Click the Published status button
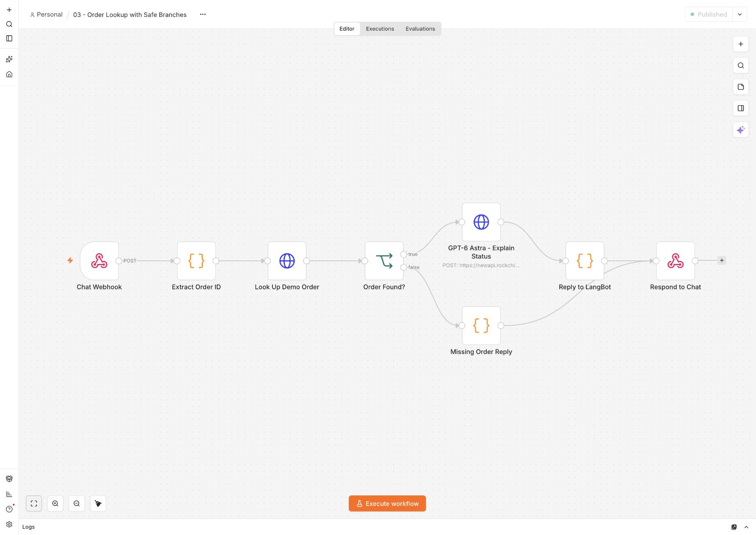Screen dimensions: 756x535 pos(709,14)
